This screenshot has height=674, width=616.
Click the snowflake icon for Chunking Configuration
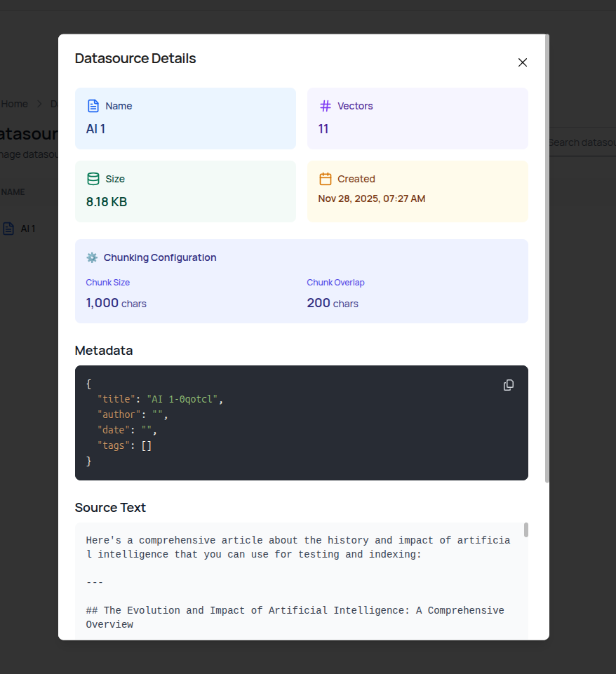[91, 257]
